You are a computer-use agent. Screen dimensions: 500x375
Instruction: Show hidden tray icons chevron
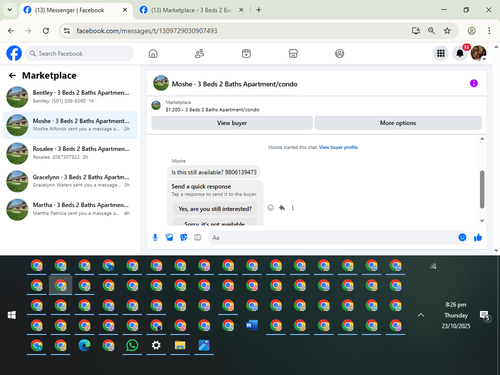(x=421, y=315)
